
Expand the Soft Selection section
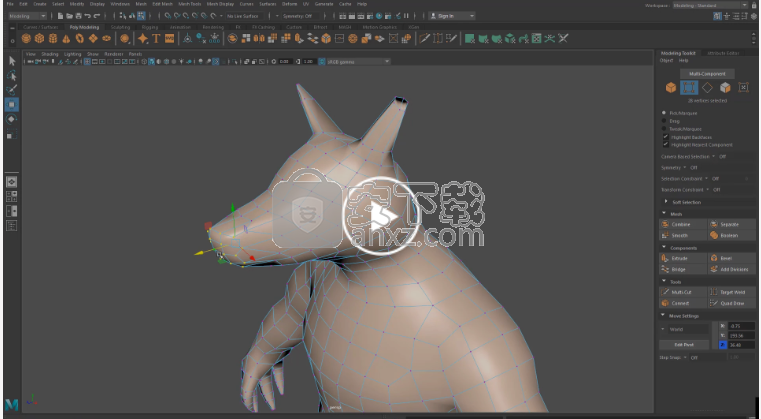click(685, 202)
